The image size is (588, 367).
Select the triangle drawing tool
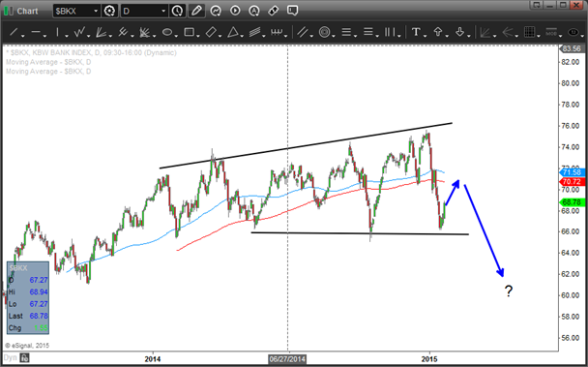point(233,32)
